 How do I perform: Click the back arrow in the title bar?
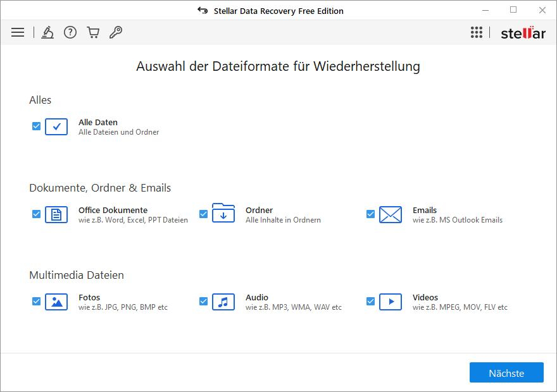(x=202, y=11)
